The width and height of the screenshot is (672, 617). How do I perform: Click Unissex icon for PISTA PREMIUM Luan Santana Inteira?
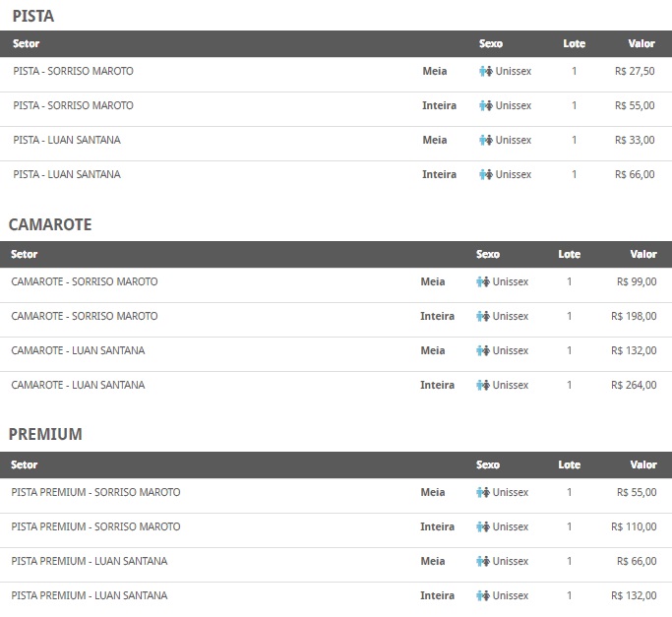483,595
